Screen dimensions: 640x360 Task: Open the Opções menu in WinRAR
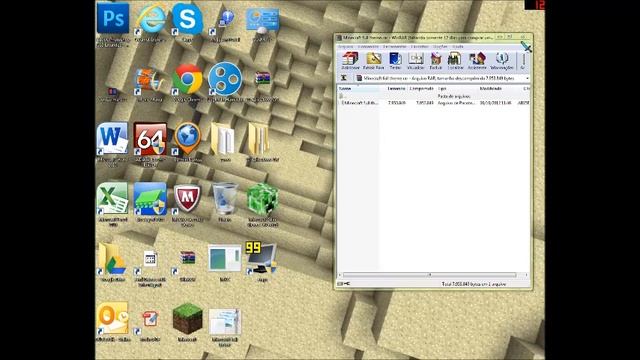click(440, 47)
